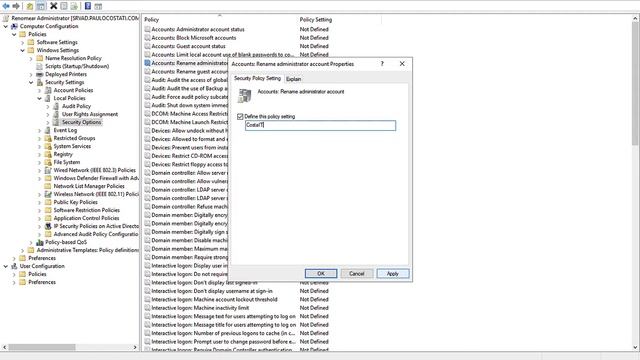Screen dimensions: 640x360
Task: Click the policy list vertical scrollbar thumb
Action: coord(636,83)
